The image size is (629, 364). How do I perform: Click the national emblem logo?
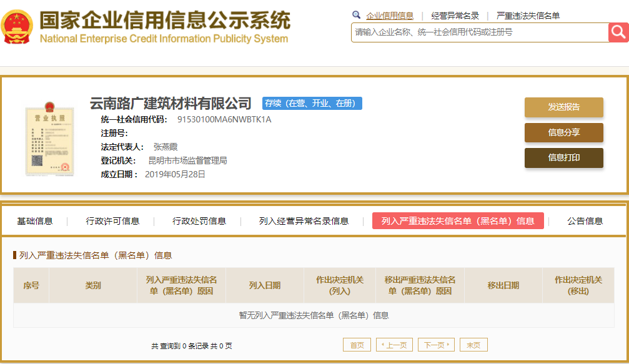pyautogui.click(x=17, y=27)
